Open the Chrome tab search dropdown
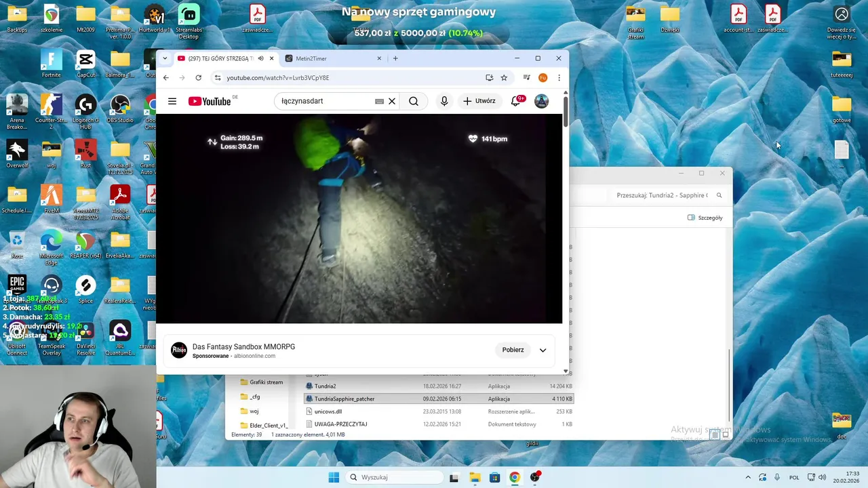 (164, 58)
